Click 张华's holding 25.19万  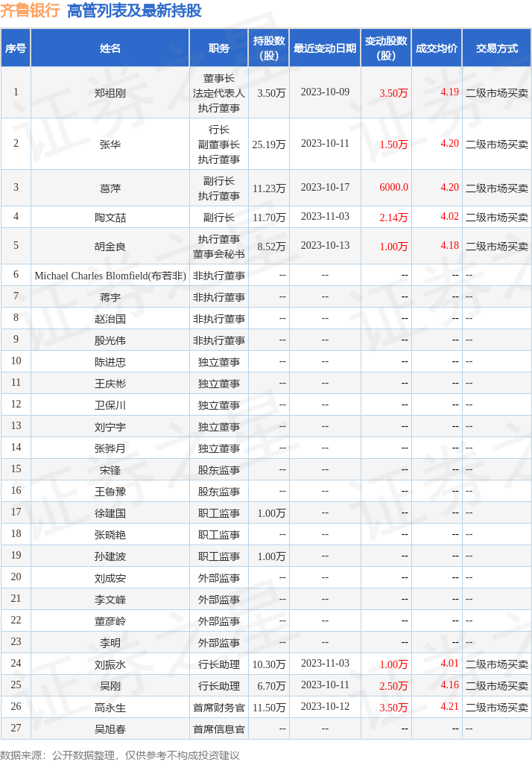click(269, 145)
